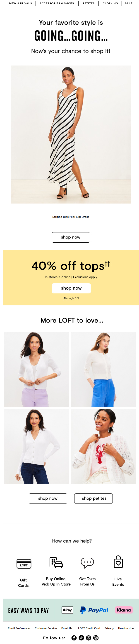Click shop now in the 40% off banner
The image size is (139, 644).
(71, 288)
